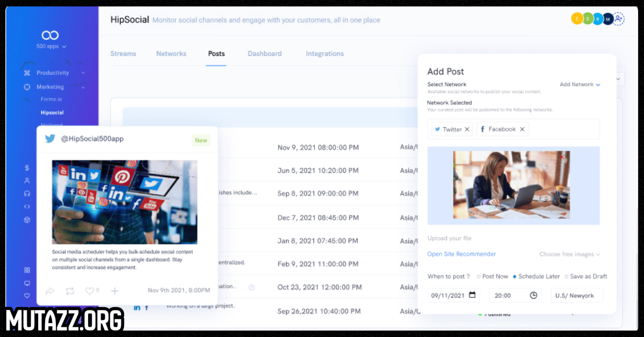Image resolution: width=644 pixels, height=337 pixels.
Task: Remove Twitter from selected networks
Action: click(x=467, y=129)
